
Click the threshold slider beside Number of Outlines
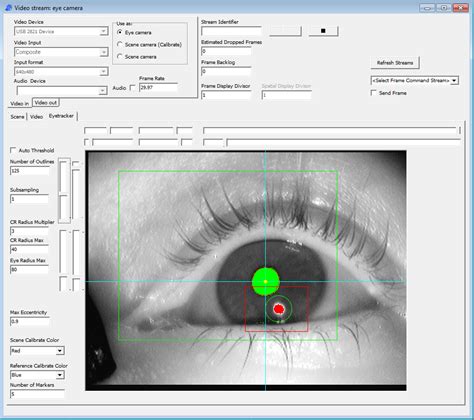[64, 190]
